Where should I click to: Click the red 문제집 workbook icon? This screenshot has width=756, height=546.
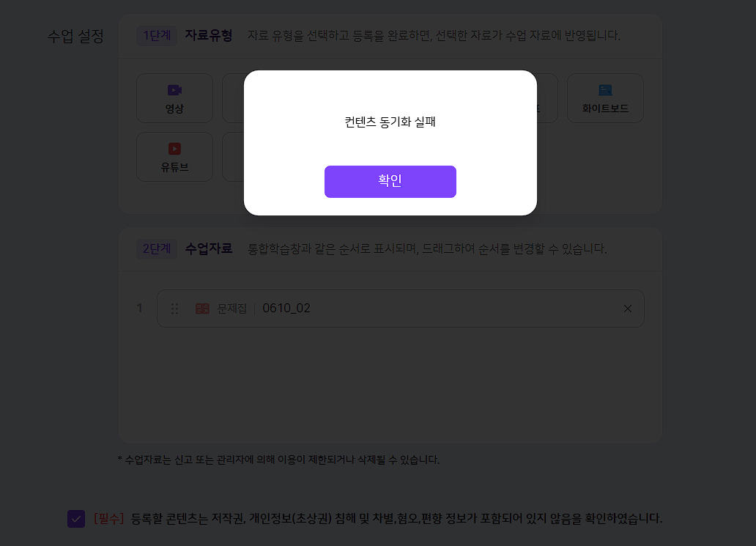(x=202, y=309)
